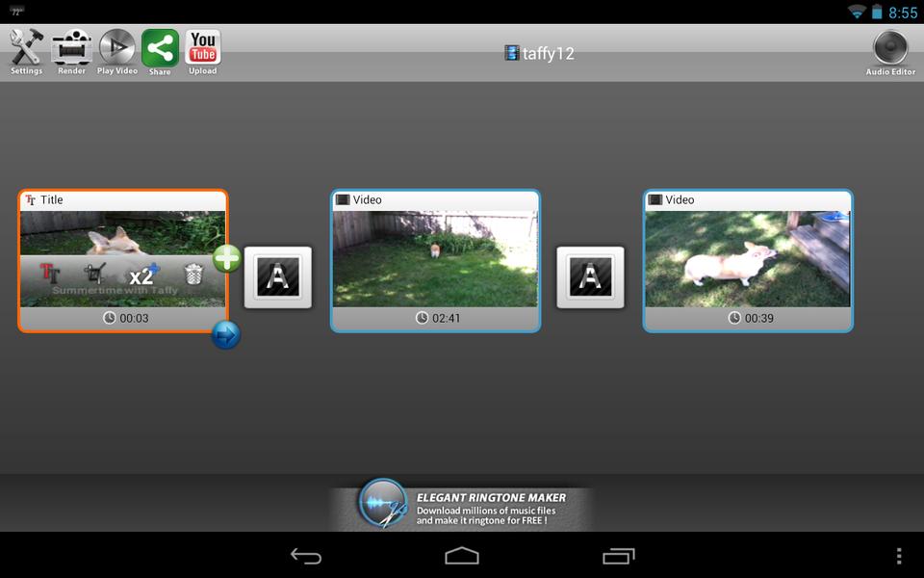Open transition between Title and first Video
Viewport: 924px width, 578px height.
278,277
